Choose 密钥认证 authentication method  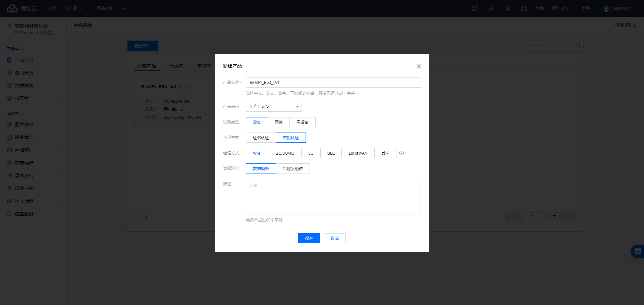coord(291,138)
